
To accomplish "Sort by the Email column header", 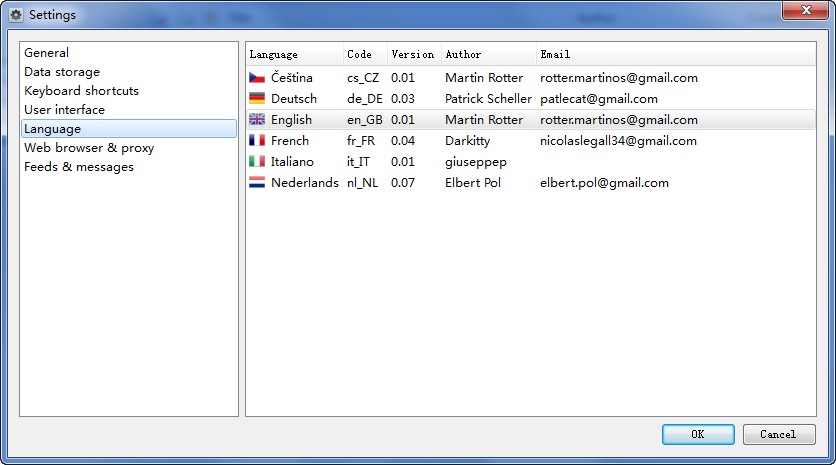I will point(676,54).
